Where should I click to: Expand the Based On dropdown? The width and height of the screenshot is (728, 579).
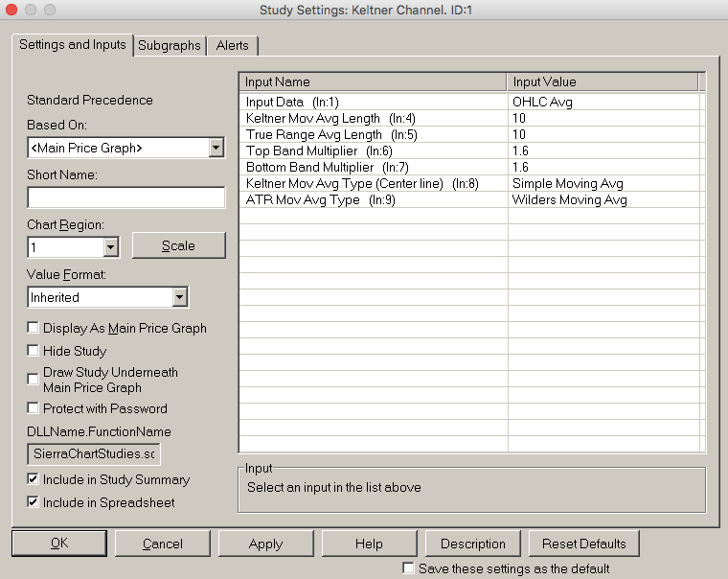[216, 148]
